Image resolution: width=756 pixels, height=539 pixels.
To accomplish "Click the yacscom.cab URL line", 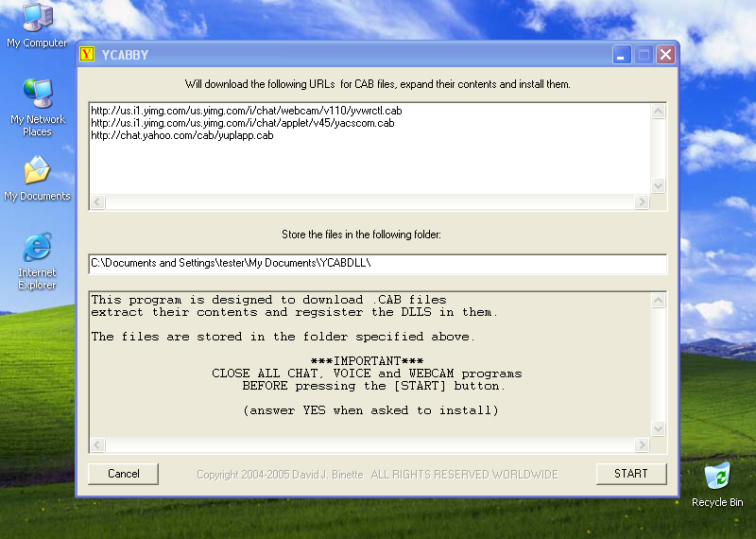I will [x=243, y=123].
